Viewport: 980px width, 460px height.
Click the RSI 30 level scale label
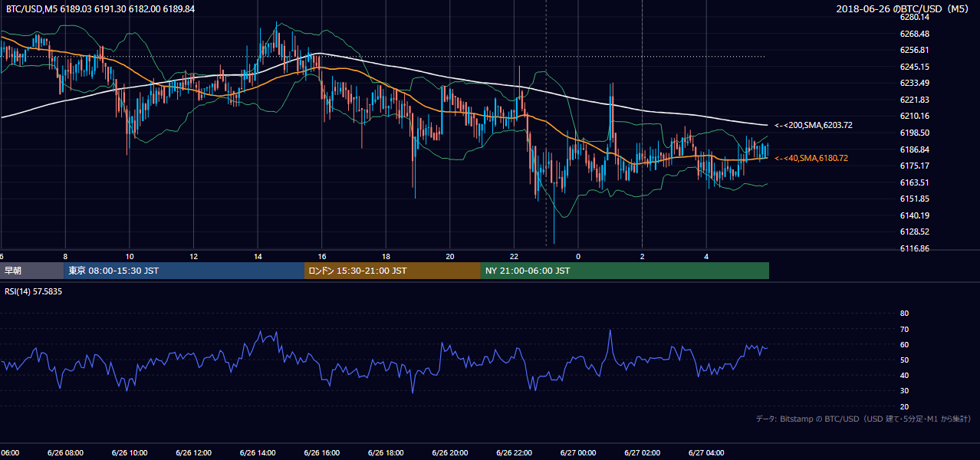(x=904, y=391)
